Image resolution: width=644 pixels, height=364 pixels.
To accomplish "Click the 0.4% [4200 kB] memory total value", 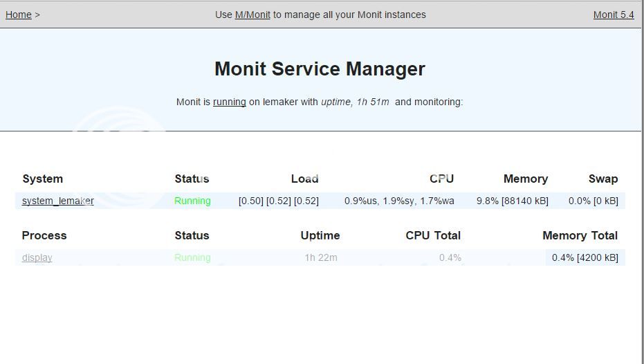I will [585, 257].
